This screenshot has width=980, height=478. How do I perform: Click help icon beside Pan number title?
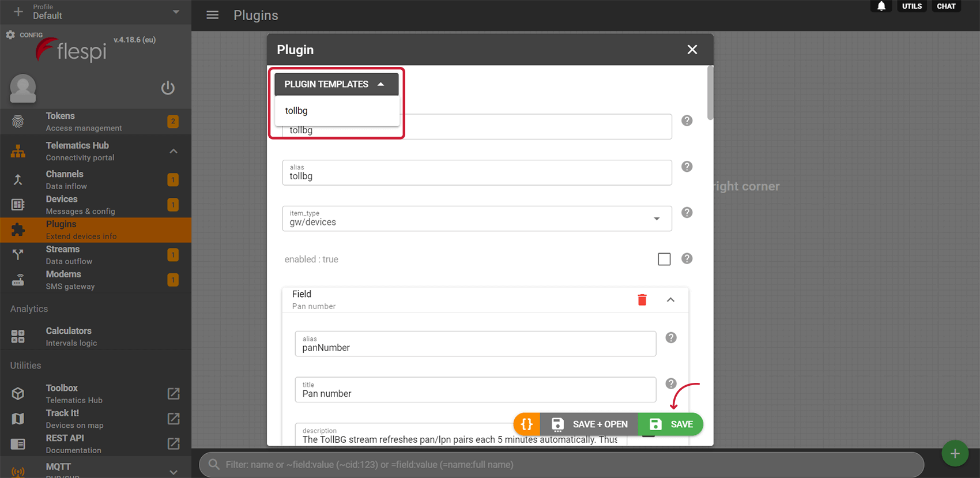tap(671, 383)
